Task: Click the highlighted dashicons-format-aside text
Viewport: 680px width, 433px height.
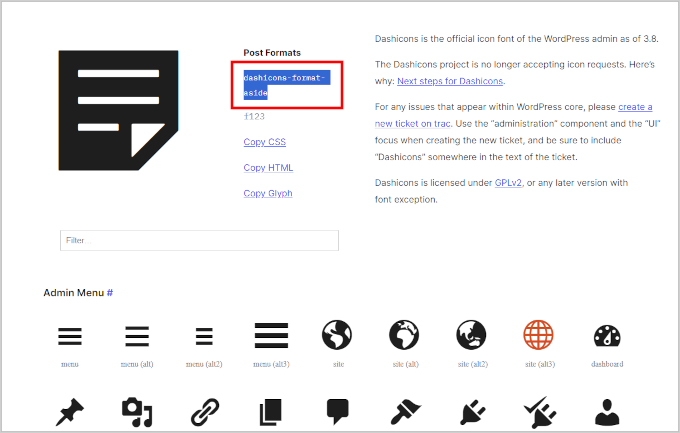Action: (x=287, y=85)
